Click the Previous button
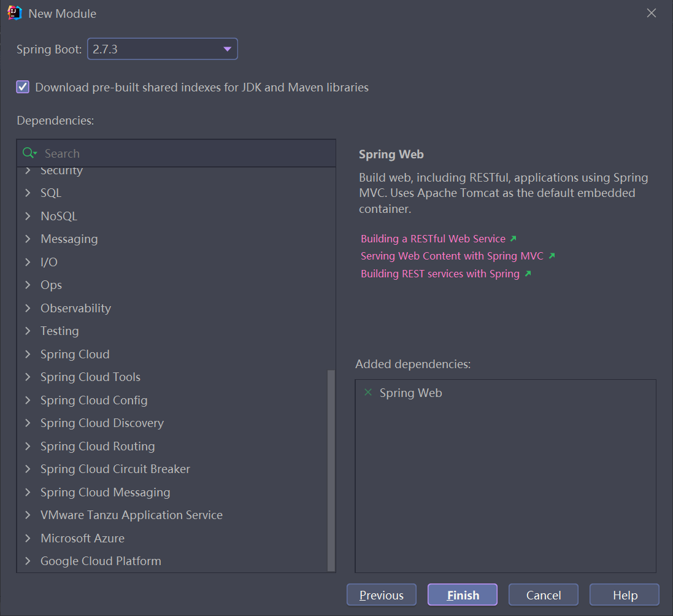 click(x=382, y=595)
